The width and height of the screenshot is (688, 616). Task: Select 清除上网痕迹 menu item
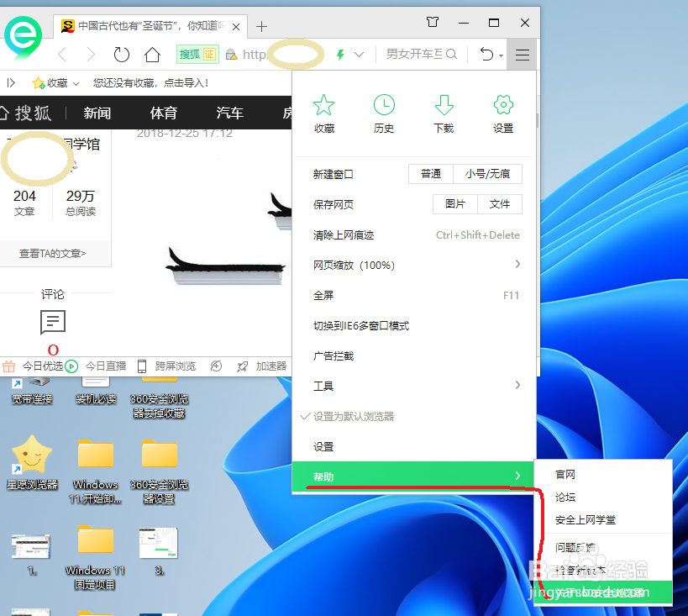[414, 235]
